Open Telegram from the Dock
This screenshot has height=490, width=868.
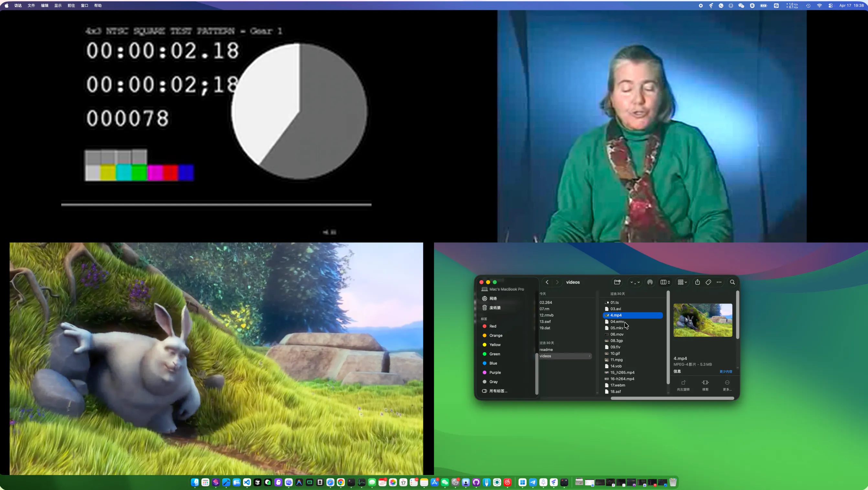pyautogui.click(x=533, y=482)
